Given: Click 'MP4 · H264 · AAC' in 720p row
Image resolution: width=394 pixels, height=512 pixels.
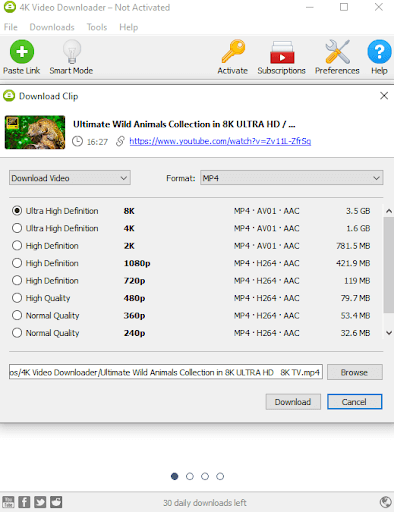Looking at the screenshot, I should tap(267, 281).
